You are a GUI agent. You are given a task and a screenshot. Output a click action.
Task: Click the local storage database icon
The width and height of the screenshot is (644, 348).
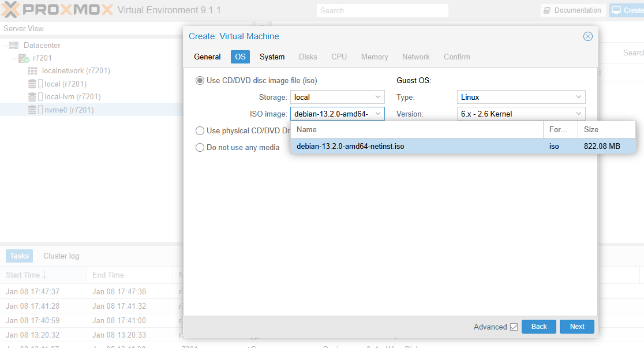(32, 84)
